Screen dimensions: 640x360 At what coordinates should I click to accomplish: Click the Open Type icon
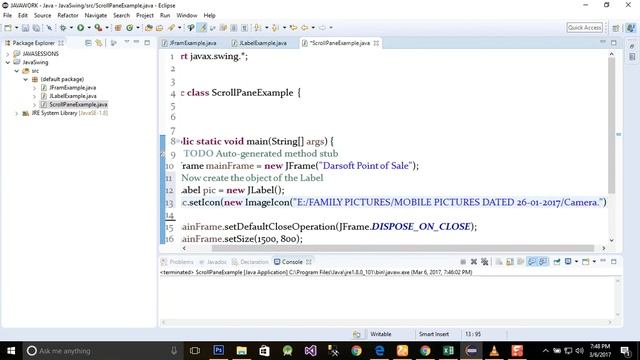pos(149,28)
